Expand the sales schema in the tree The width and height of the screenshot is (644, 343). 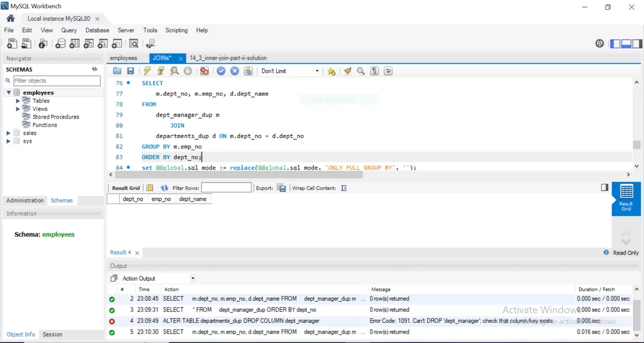(x=8, y=133)
